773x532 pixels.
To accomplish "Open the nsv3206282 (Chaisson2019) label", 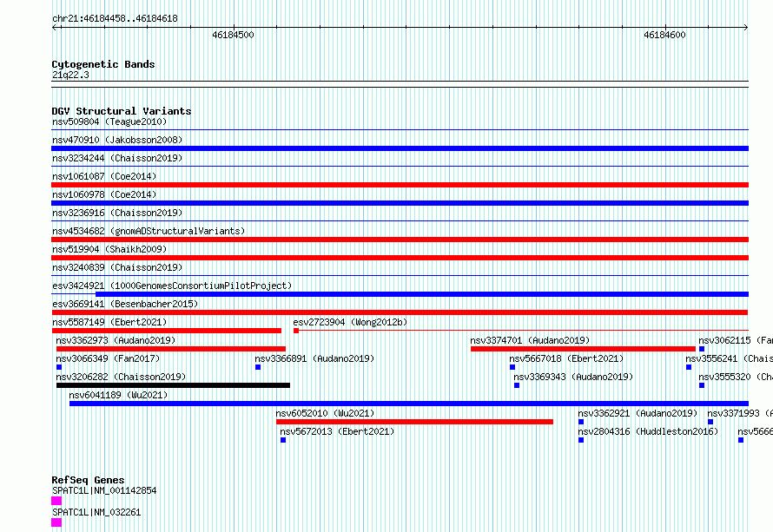I will point(122,377).
